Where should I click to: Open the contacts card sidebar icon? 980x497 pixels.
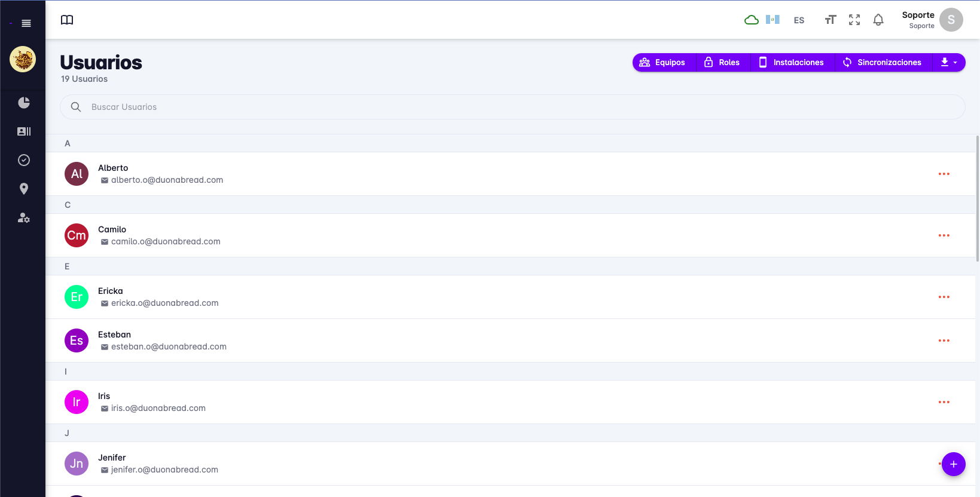click(24, 131)
